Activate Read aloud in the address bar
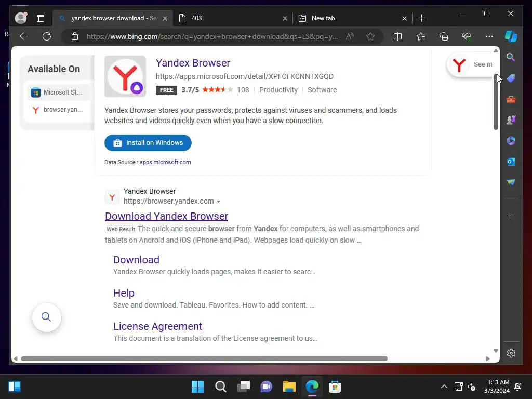This screenshot has height=399, width=532. pyautogui.click(x=350, y=36)
